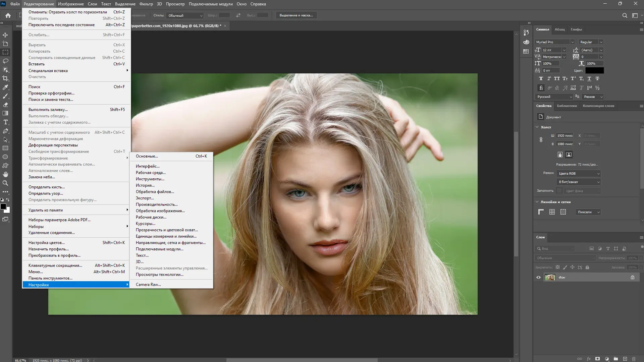Select the Crop tool
Viewport: 644px width, 362px height.
click(x=5, y=78)
